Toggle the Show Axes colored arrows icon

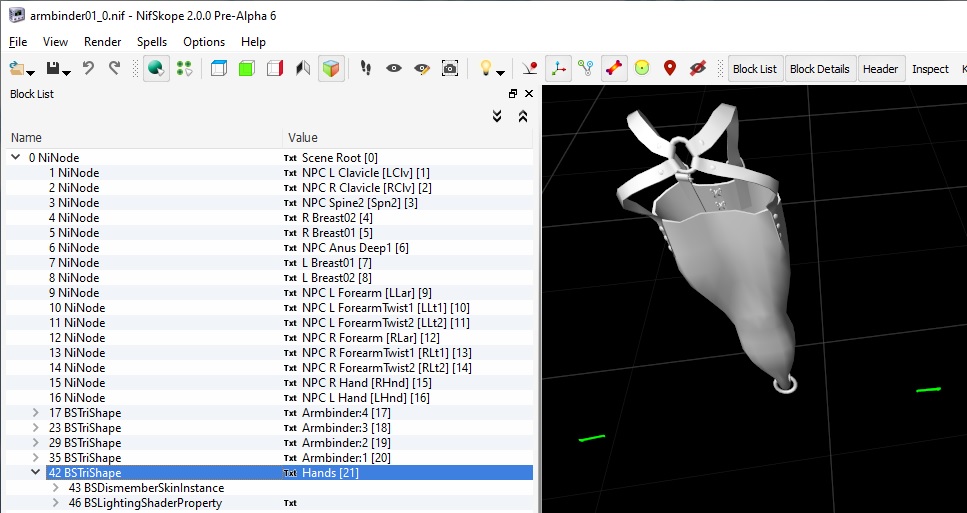click(558, 68)
